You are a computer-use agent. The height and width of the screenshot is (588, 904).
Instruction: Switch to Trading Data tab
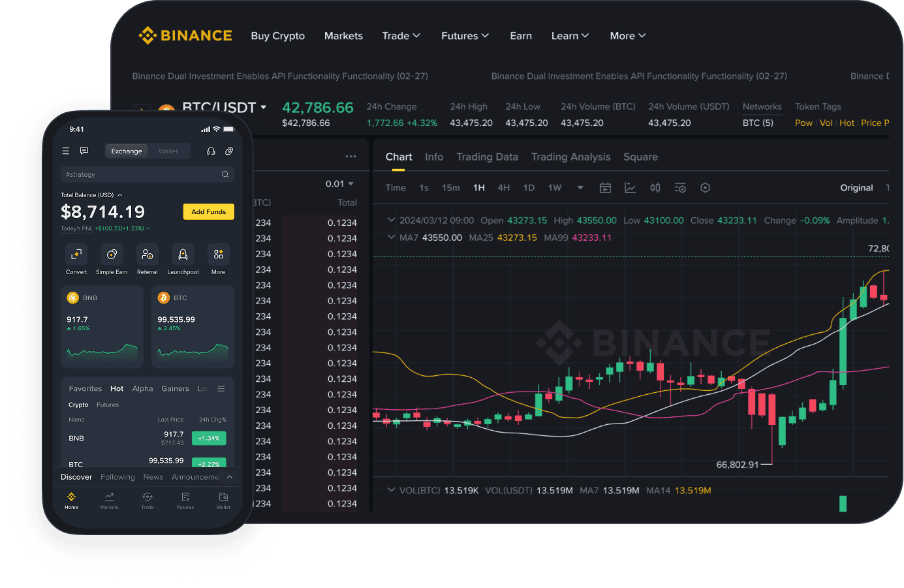(488, 157)
